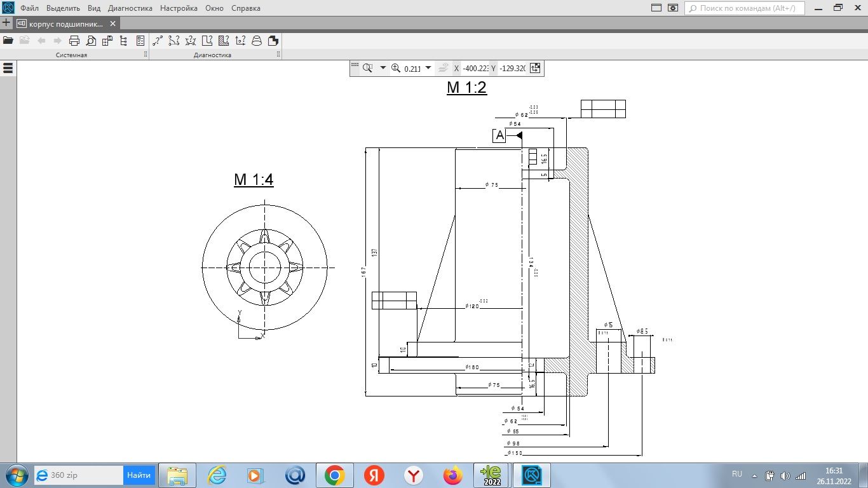Select the distance between two points tool

(x=157, y=41)
